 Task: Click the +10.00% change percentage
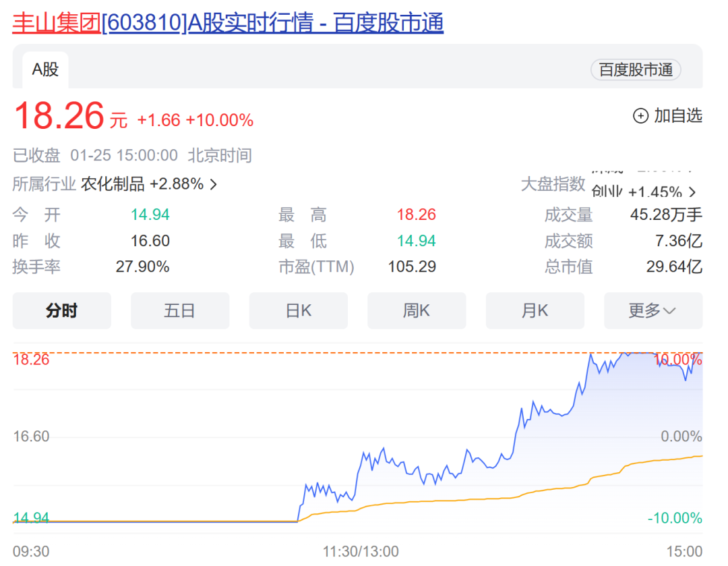[x=220, y=120]
